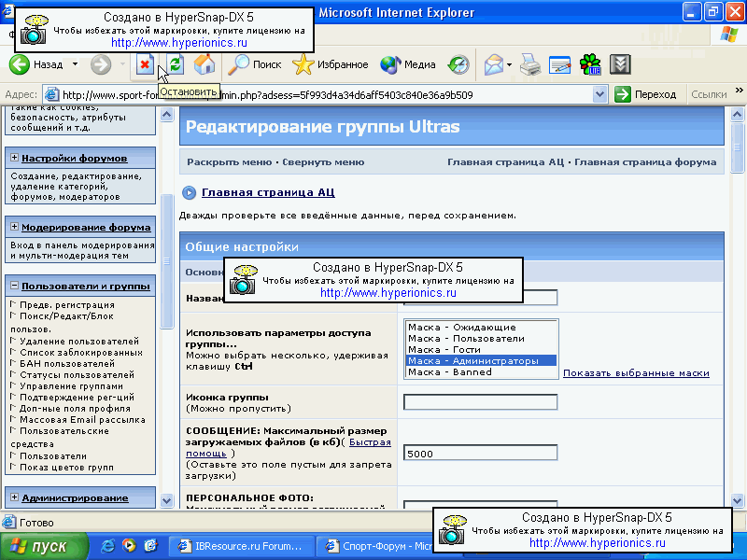Screen dimensions: 747x560
Task: Click Показать выбранные маски link
Action: click(636, 372)
